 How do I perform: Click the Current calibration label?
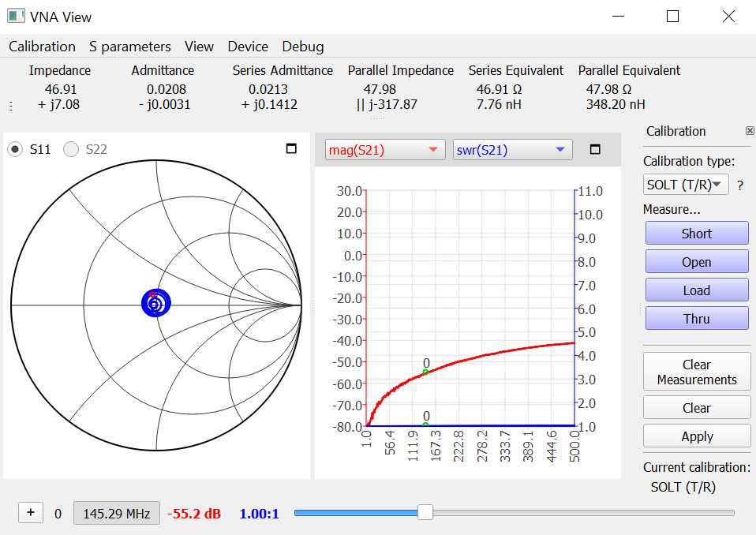pos(697,467)
